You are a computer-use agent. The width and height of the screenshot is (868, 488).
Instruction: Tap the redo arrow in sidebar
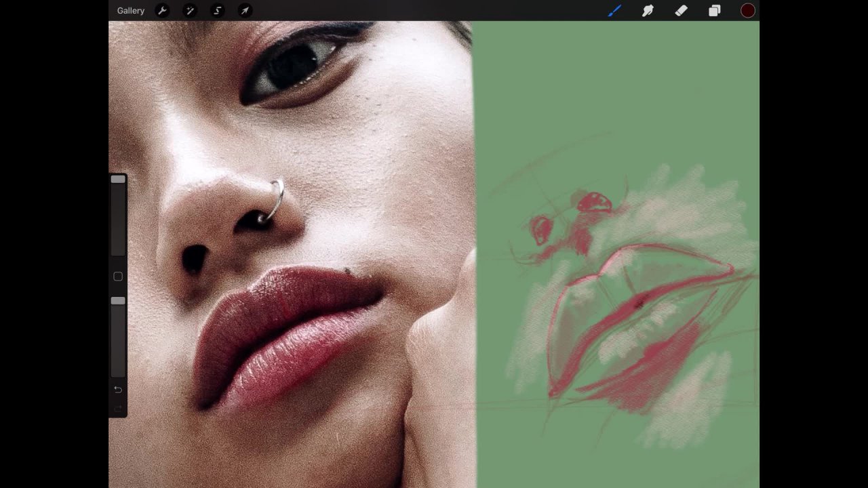click(x=118, y=408)
